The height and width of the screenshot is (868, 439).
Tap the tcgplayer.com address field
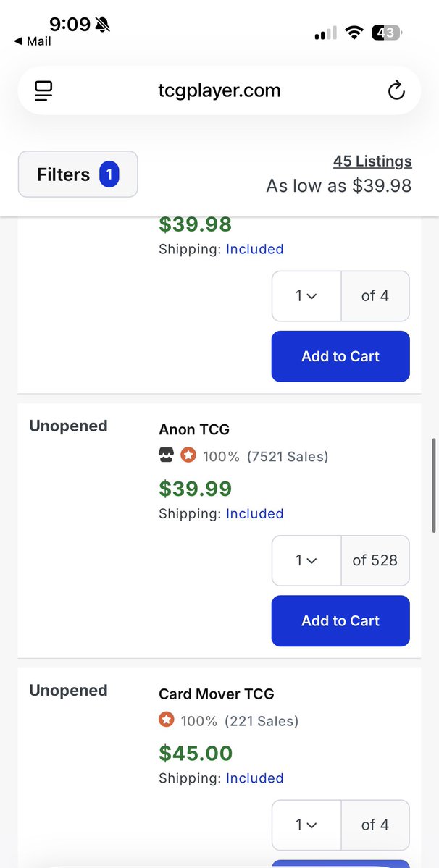tap(220, 90)
